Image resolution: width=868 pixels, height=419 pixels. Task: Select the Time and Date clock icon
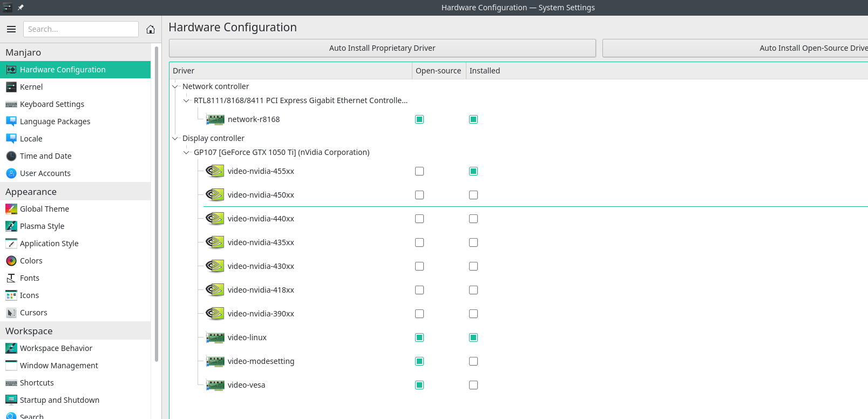pos(11,156)
